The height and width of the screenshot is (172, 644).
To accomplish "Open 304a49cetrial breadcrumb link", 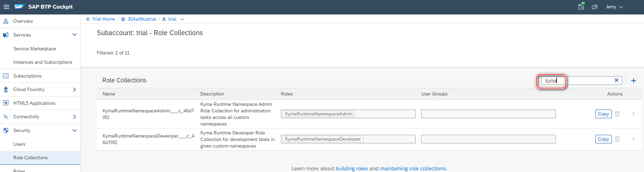I will [x=142, y=19].
